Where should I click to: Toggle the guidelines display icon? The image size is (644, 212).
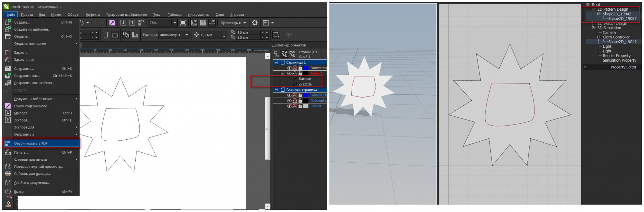pos(212,23)
